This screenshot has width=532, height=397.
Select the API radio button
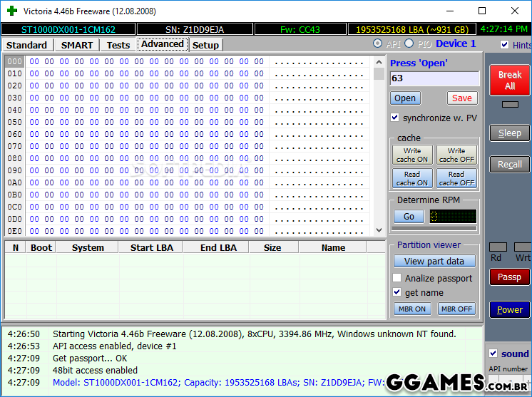pyautogui.click(x=378, y=44)
